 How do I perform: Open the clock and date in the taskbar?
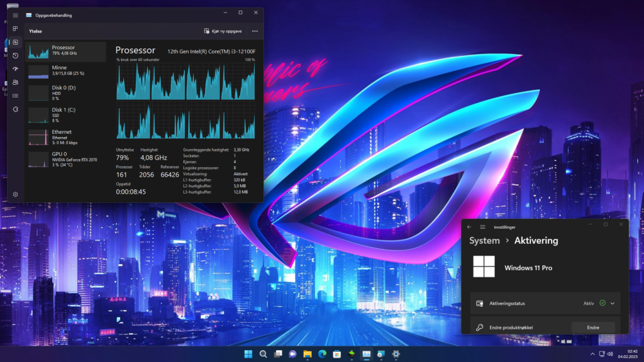628,354
